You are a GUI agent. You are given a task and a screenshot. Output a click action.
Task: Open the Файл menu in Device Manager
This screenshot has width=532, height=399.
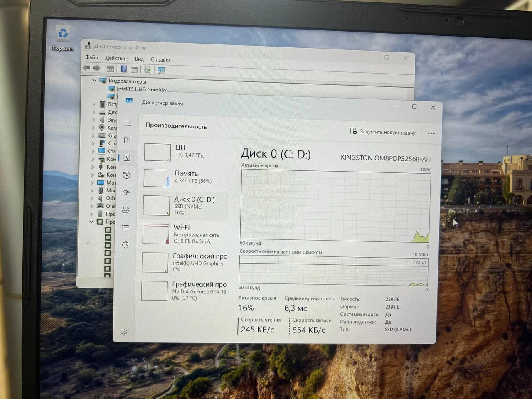[92, 57]
